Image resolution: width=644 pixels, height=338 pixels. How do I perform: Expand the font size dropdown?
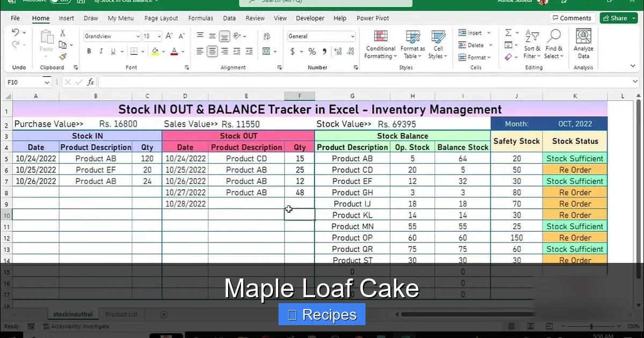(159, 36)
